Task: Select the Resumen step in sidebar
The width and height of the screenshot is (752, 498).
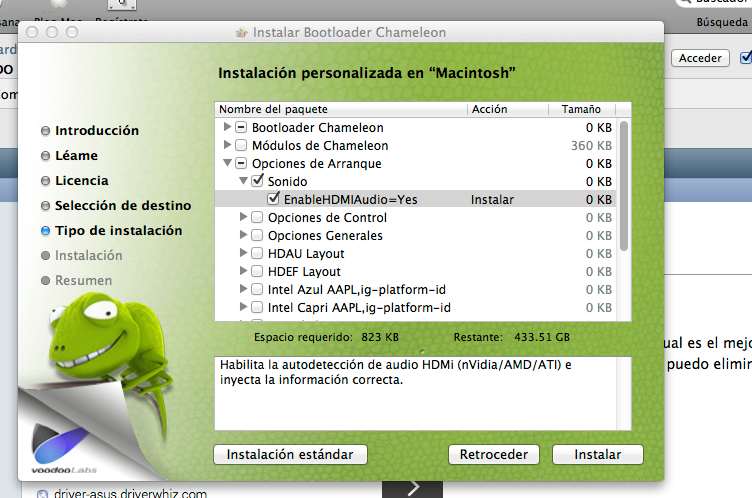Action: coord(77,280)
